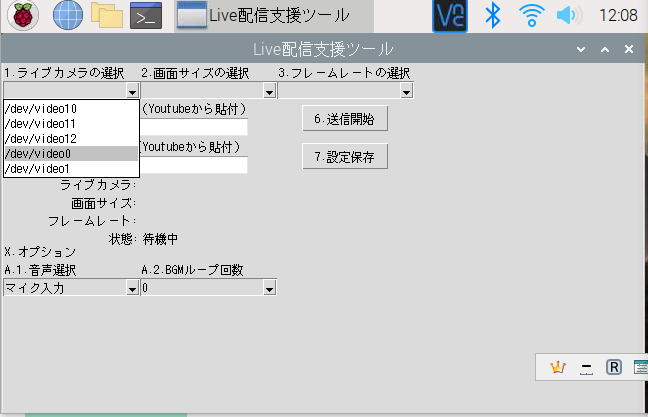648x417 pixels.
Task: Open the file manager folders icon
Action: [x=107, y=15]
